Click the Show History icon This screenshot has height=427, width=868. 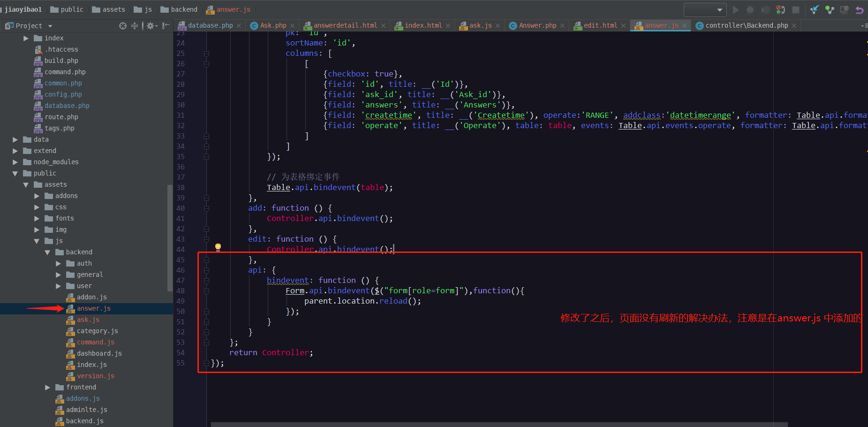click(845, 9)
